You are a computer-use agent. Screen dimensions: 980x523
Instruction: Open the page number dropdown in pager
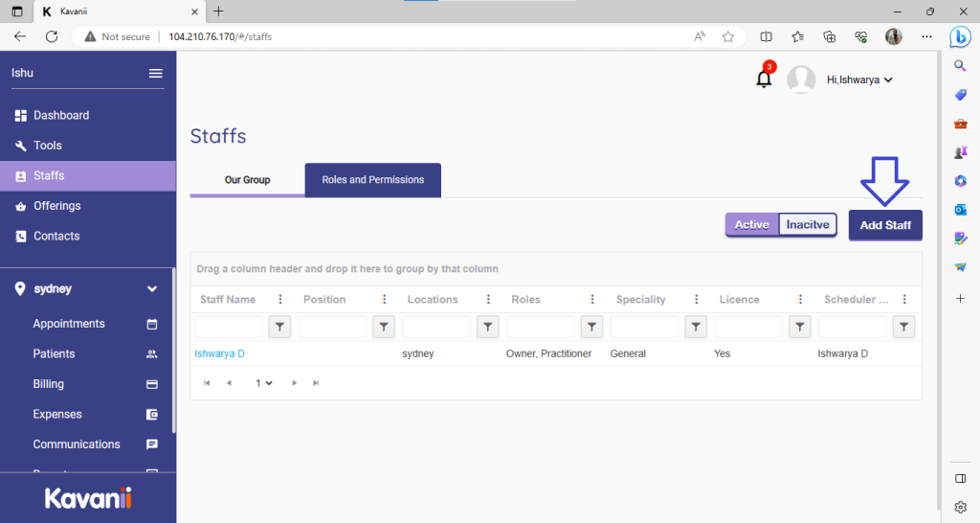(263, 383)
